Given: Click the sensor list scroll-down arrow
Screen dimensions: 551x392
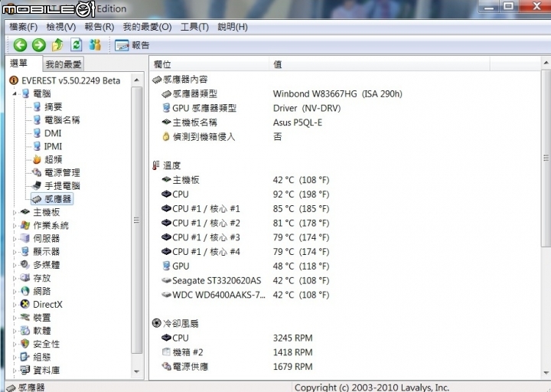Looking at the screenshot, I should click(x=546, y=373).
